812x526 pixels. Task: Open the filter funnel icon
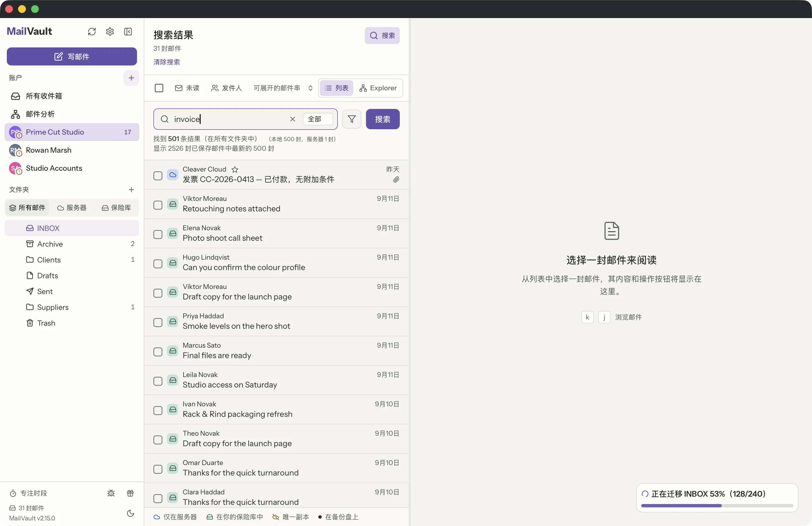click(352, 119)
